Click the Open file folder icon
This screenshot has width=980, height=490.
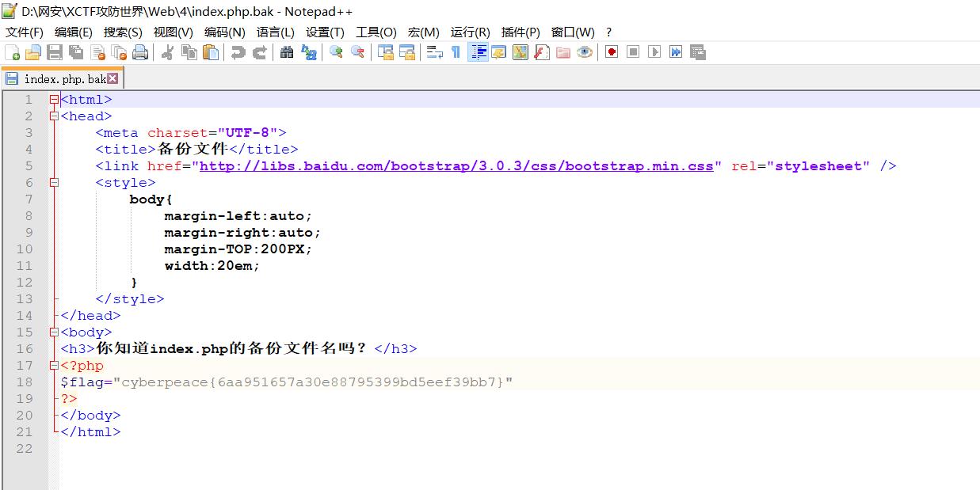[x=33, y=52]
